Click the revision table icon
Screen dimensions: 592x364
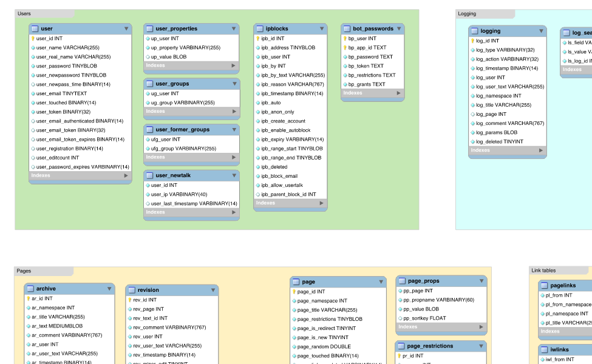coord(132,290)
